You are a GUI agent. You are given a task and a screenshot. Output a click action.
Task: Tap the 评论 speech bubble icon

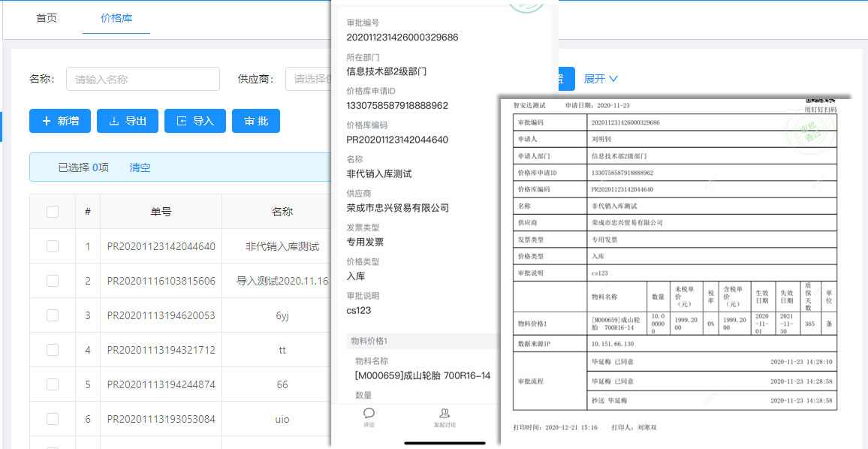pyautogui.click(x=369, y=413)
